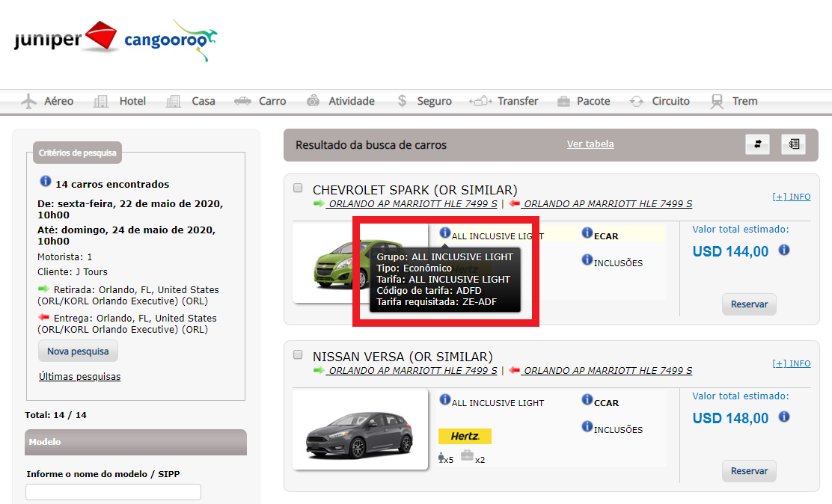The height and width of the screenshot is (504, 832).
Task: Click info icon beside USD 144,00
Action: pyautogui.click(x=783, y=250)
